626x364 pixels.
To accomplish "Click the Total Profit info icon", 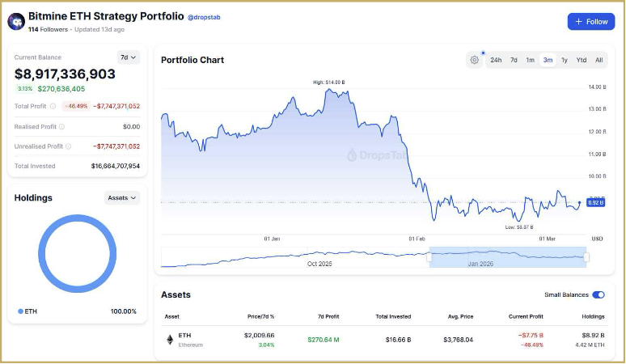I will coord(53,106).
